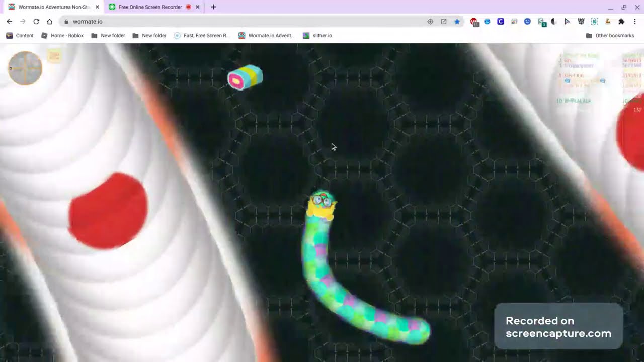Bookmark this page with the star icon
Image resolution: width=644 pixels, height=362 pixels.
tap(457, 22)
